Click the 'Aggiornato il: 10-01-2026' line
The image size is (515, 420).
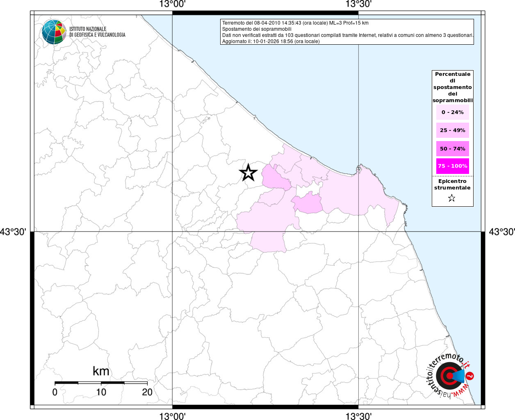pyautogui.click(x=271, y=41)
